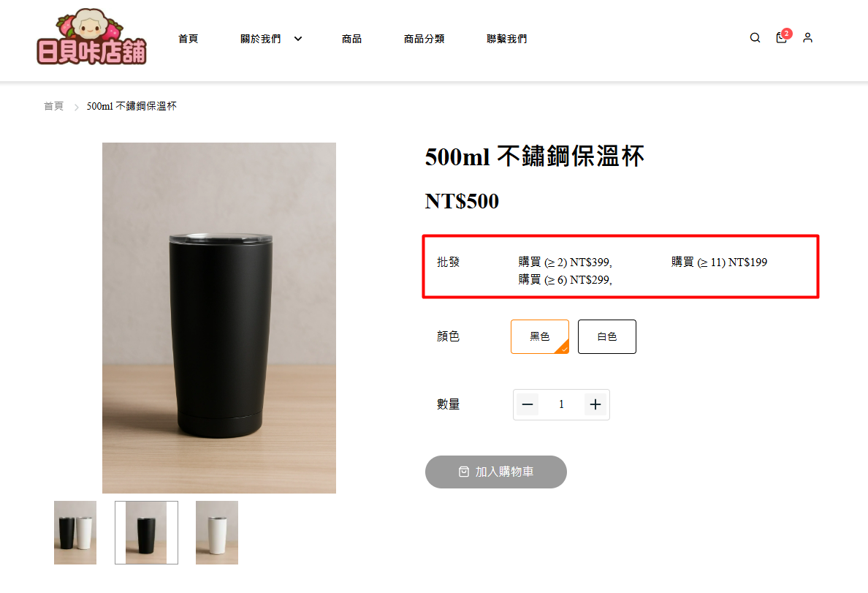
Task: Click the minus quantity button
Action: [x=528, y=404]
